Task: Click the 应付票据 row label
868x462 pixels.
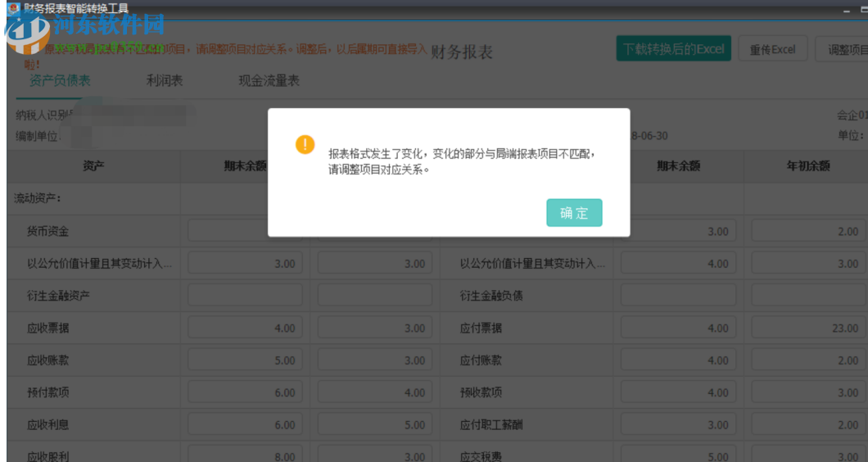Action: pos(481,328)
